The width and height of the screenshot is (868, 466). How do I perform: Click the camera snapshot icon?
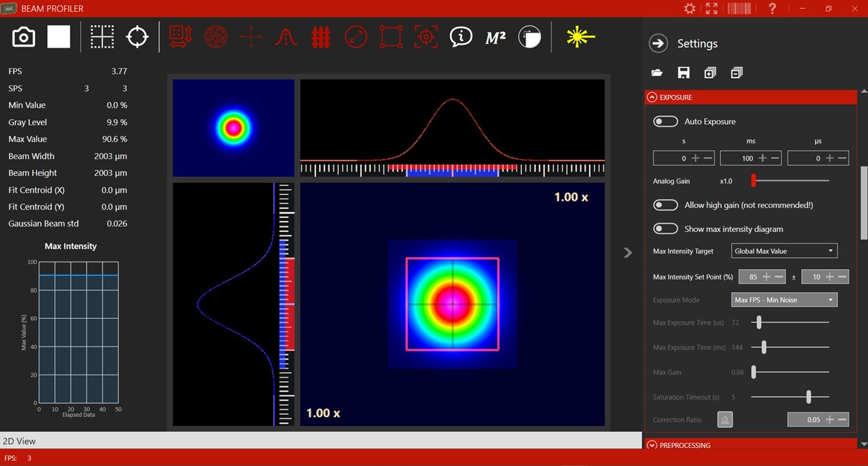[x=23, y=37]
